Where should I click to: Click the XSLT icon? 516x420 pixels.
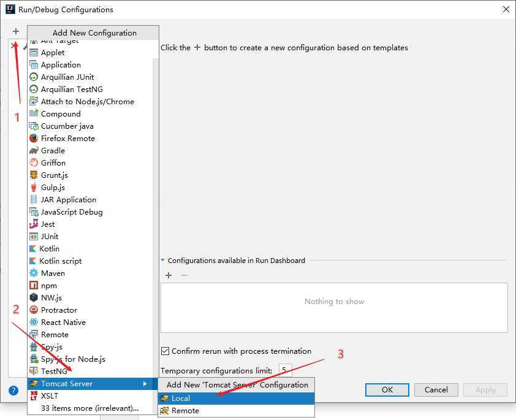pos(34,395)
